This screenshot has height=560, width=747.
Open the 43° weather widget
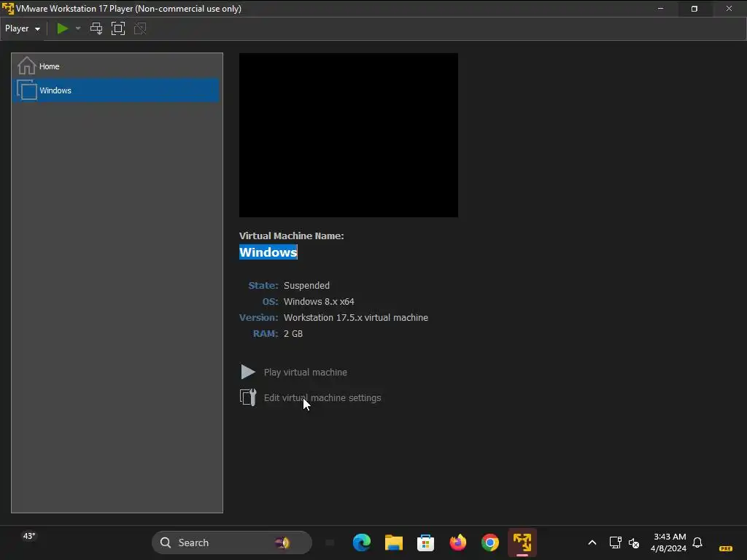(29, 536)
